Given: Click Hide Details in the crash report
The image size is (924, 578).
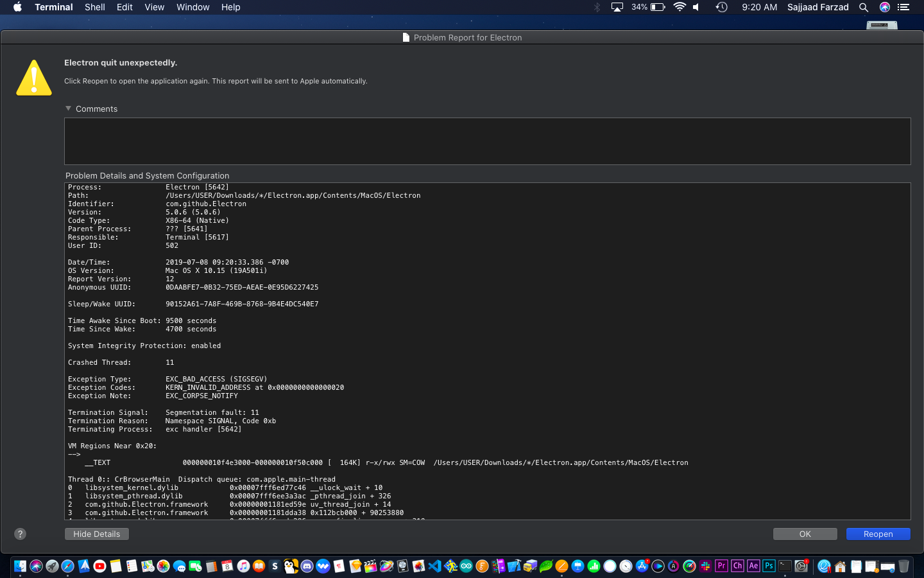Looking at the screenshot, I should point(96,534).
